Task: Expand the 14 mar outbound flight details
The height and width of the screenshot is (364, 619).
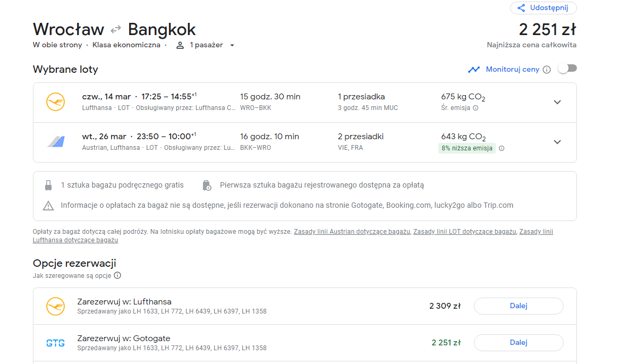Action: [557, 102]
